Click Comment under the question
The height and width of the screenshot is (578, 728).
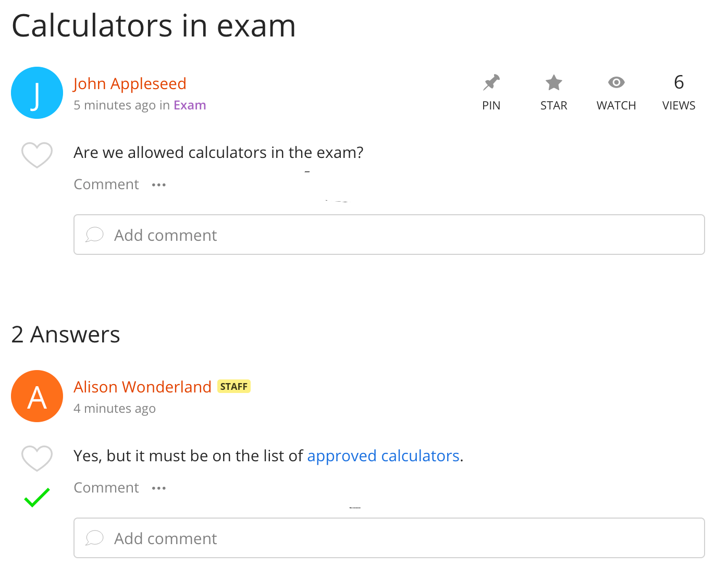[106, 185]
